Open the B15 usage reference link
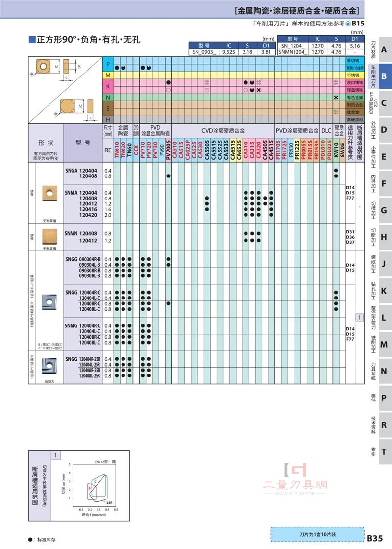 point(355,24)
